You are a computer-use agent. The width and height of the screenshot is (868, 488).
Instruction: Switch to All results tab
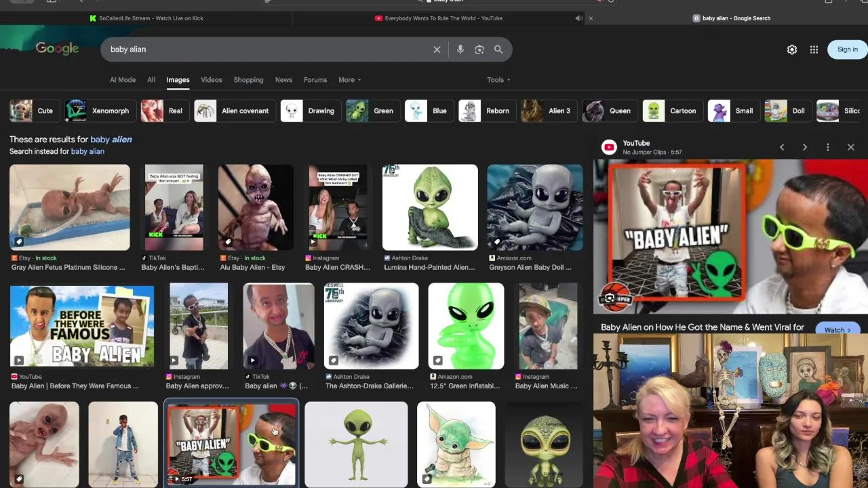tap(151, 80)
